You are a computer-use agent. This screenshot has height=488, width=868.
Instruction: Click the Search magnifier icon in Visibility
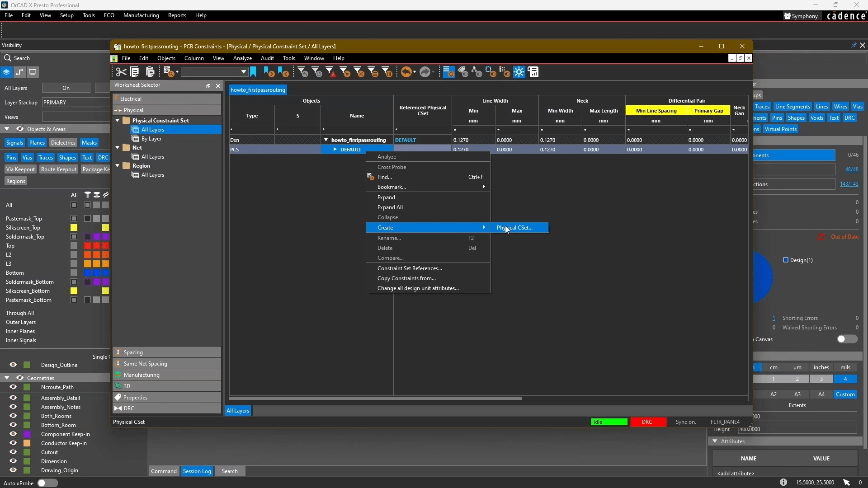coord(8,58)
